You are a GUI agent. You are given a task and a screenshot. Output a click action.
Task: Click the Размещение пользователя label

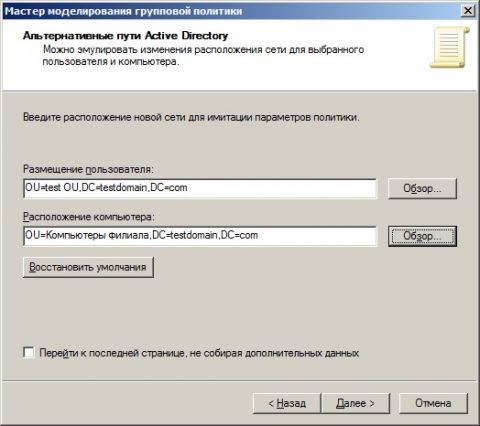(x=88, y=169)
